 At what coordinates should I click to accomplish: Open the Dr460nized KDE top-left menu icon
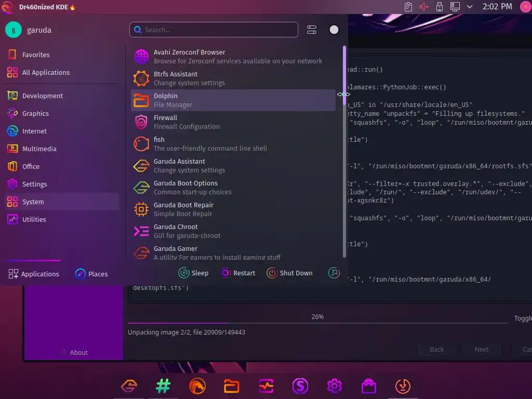[7, 7]
